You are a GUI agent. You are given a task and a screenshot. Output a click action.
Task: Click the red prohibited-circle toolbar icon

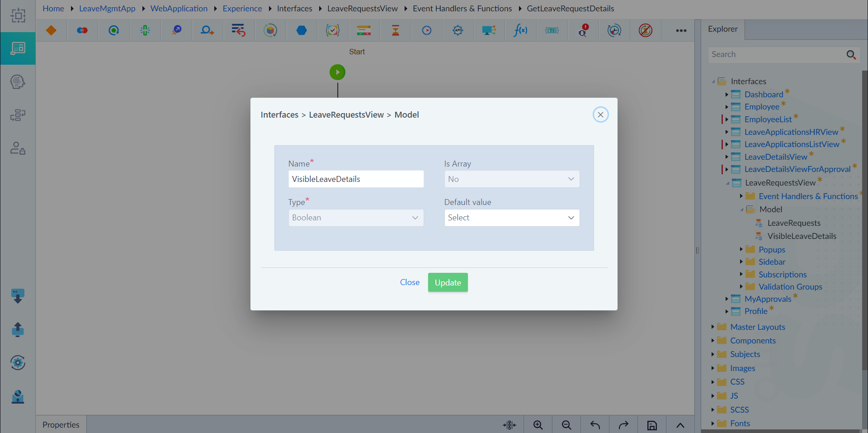coord(646,30)
